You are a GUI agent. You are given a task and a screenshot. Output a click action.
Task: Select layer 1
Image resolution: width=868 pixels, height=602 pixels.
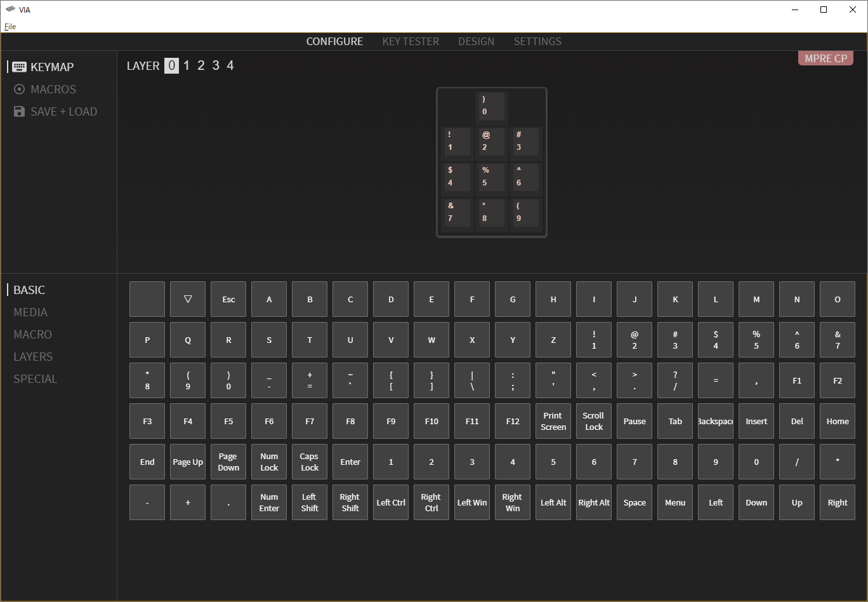187,65
